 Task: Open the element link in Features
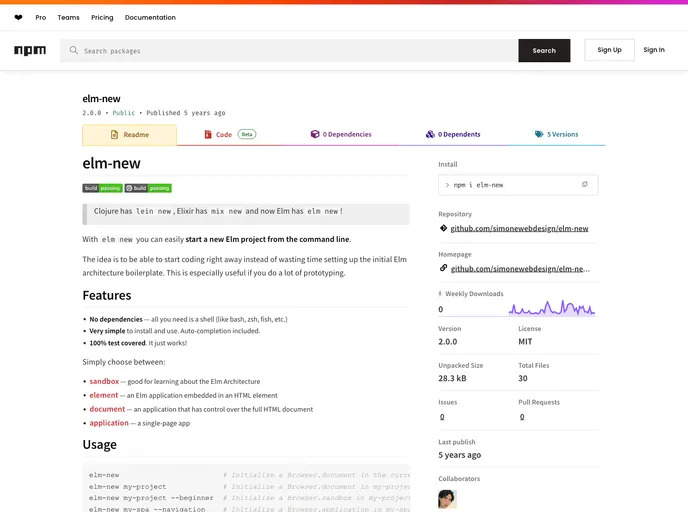point(104,395)
